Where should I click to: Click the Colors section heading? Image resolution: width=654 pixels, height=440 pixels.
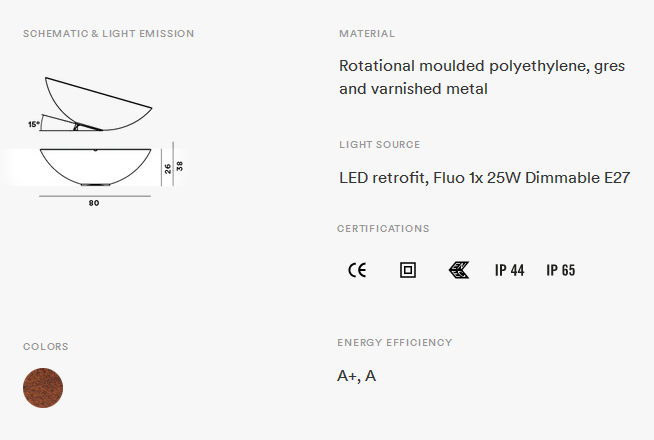tap(45, 347)
